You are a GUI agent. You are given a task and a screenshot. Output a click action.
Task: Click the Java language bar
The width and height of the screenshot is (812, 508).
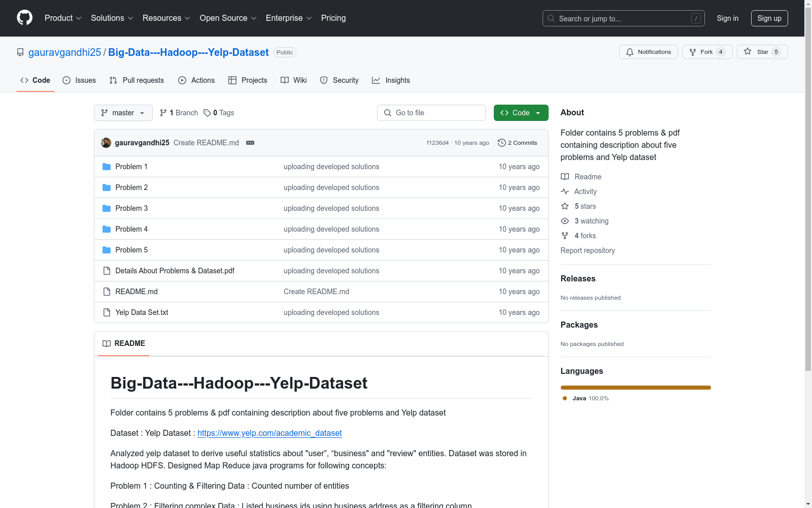coord(636,388)
